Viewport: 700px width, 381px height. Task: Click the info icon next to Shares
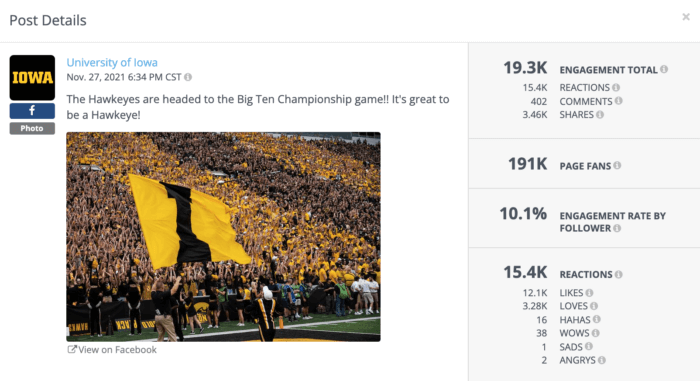(600, 115)
